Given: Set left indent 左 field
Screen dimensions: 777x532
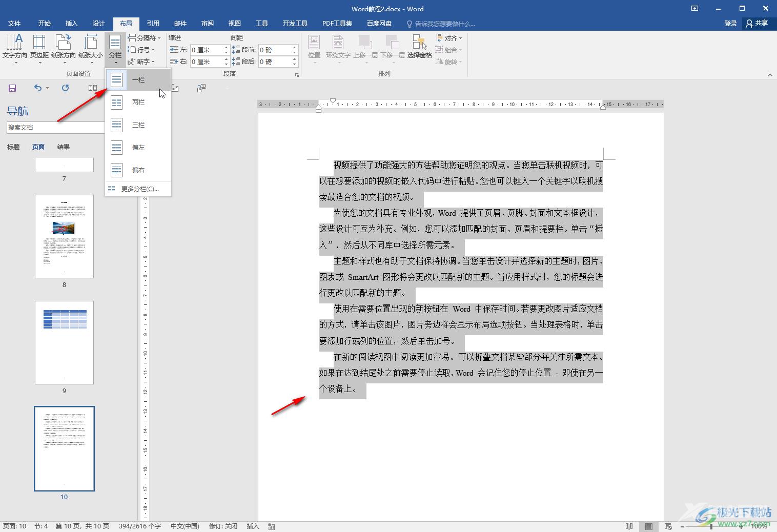Looking at the screenshot, I should [207, 50].
